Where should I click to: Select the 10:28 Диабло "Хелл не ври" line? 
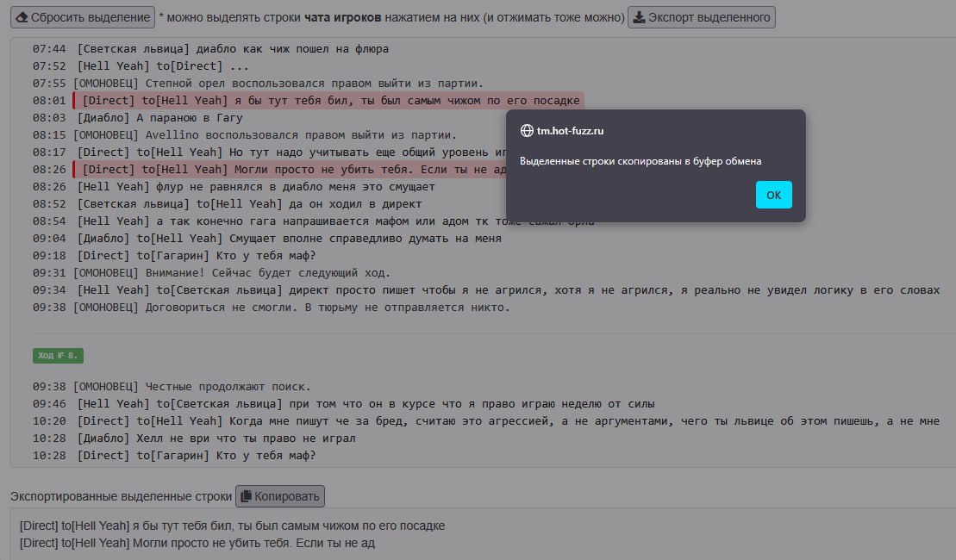(x=216, y=439)
